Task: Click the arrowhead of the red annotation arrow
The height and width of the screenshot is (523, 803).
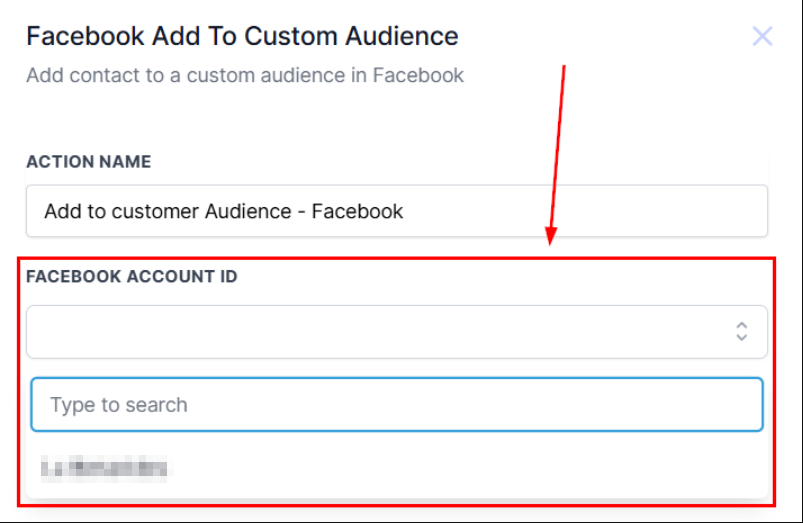Action: 551,236
